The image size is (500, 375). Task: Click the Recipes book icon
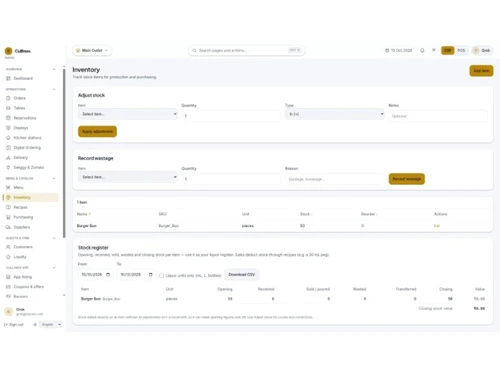click(8, 207)
